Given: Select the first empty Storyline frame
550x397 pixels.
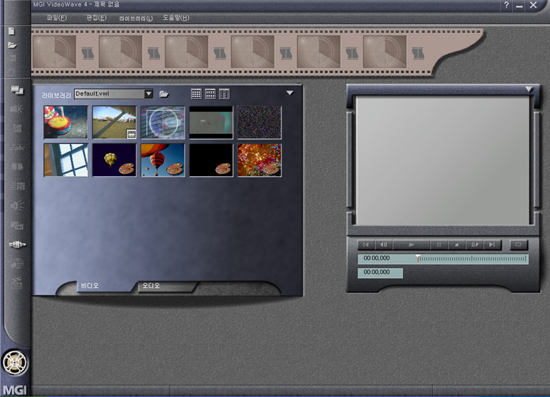Looking at the screenshot, I should (54, 52).
